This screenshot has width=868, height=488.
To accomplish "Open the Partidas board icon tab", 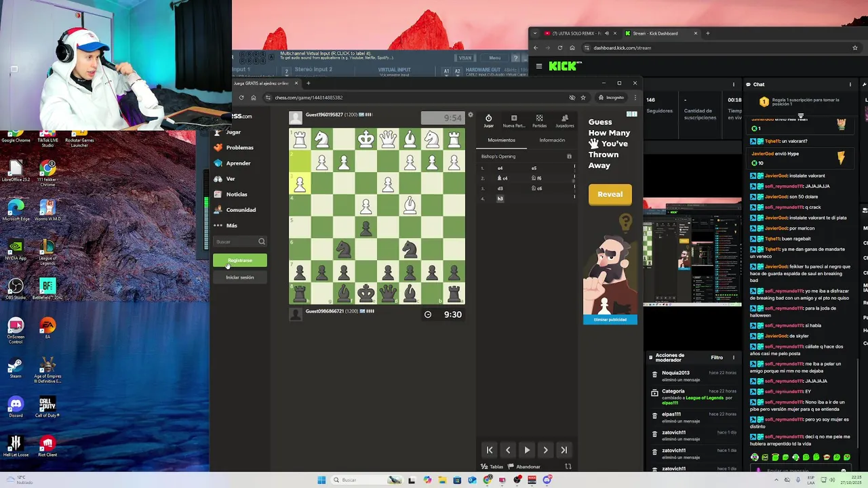I will 539,121.
